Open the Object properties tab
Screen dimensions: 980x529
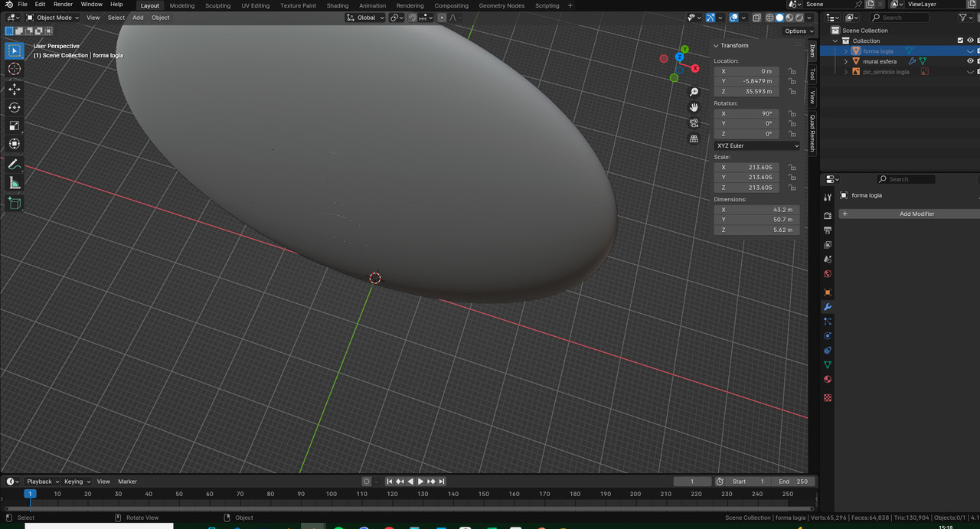(x=828, y=292)
